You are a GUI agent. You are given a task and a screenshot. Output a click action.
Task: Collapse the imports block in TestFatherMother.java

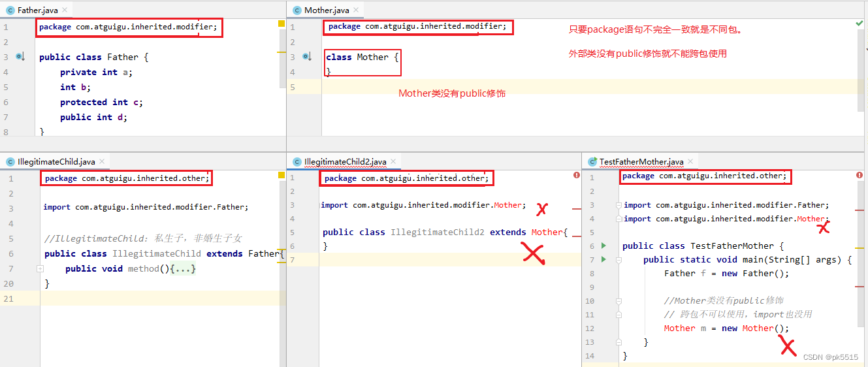click(x=618, y=205)
